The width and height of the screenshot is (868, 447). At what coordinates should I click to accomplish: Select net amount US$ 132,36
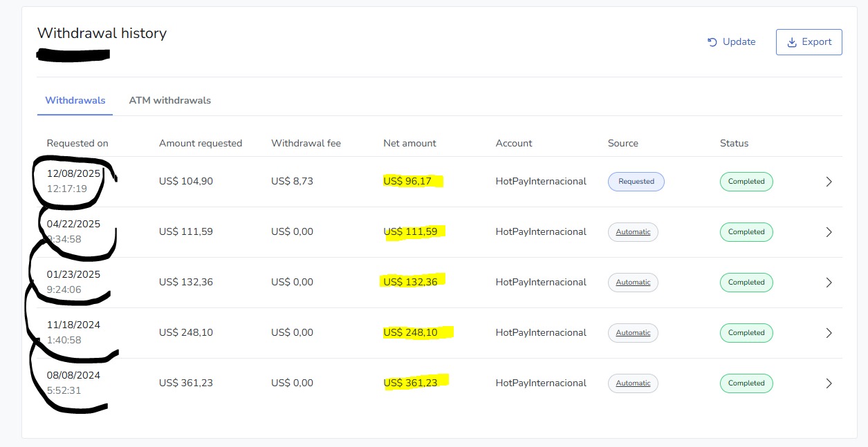click(x=410, y=283)
